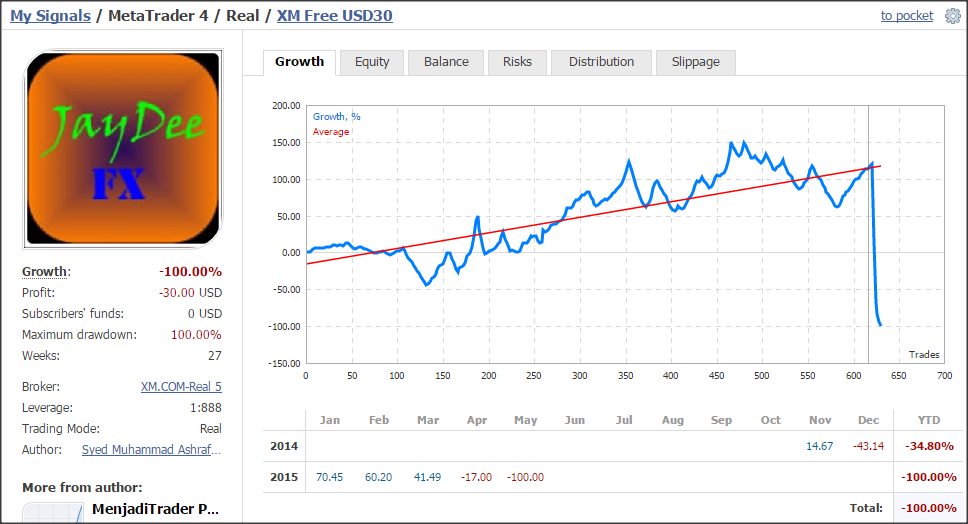968x524 pixels.
Task: Go to My Signals link
Action: pos(50,15)
